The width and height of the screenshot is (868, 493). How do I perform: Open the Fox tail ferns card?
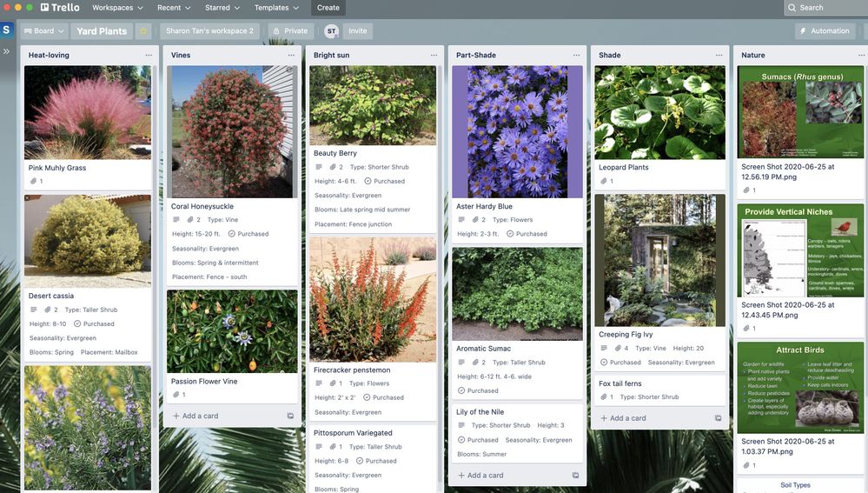coord(659,390)
